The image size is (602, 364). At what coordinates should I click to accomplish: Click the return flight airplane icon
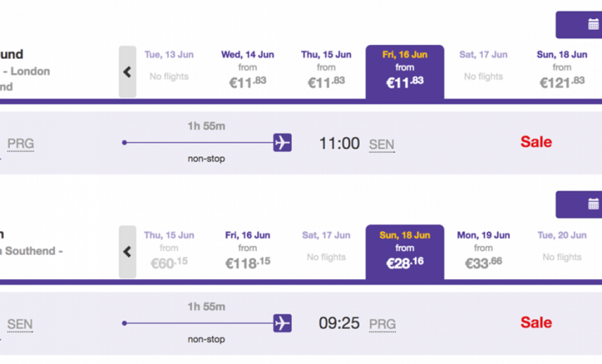[x=282, y=323]
